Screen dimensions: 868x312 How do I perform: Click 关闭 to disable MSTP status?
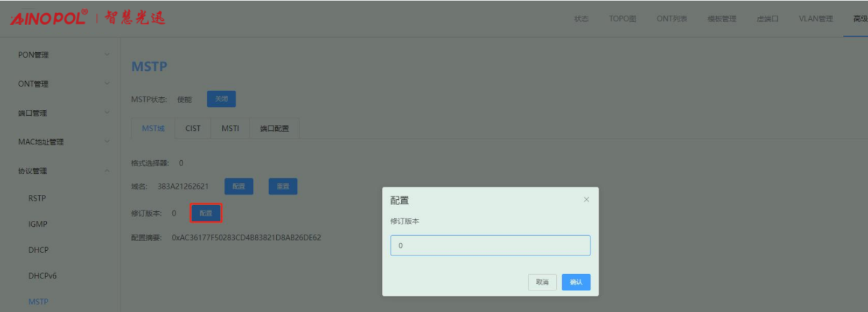click(x=221, y=99)
